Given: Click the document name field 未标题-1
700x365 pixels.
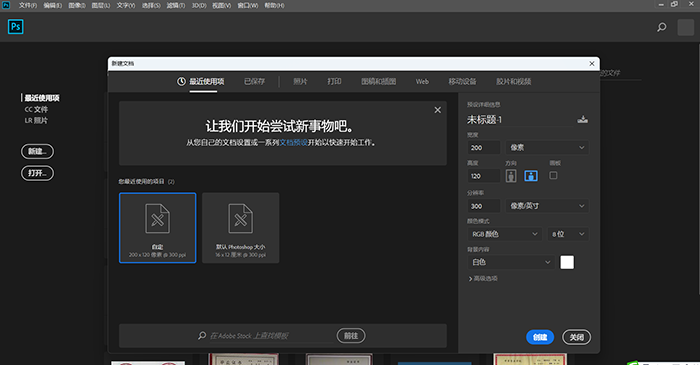Looking at the screenshot, I should [520, 120].
